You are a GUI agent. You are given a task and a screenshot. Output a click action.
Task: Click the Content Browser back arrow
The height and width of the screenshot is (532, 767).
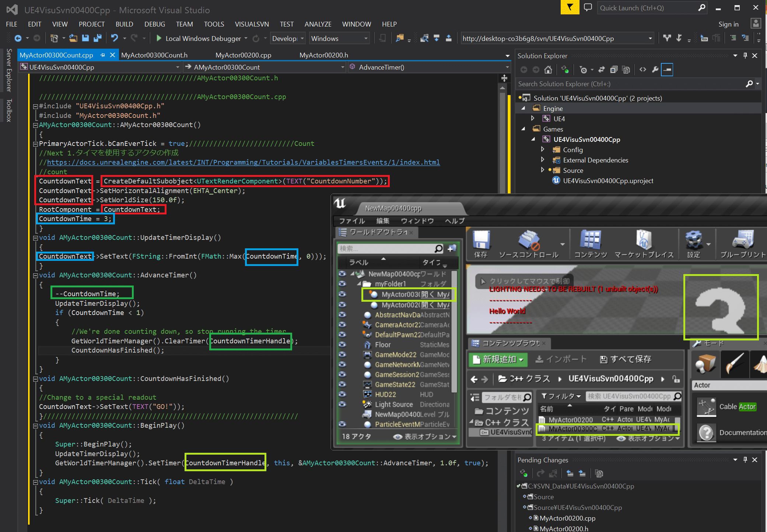pos(474,379)
